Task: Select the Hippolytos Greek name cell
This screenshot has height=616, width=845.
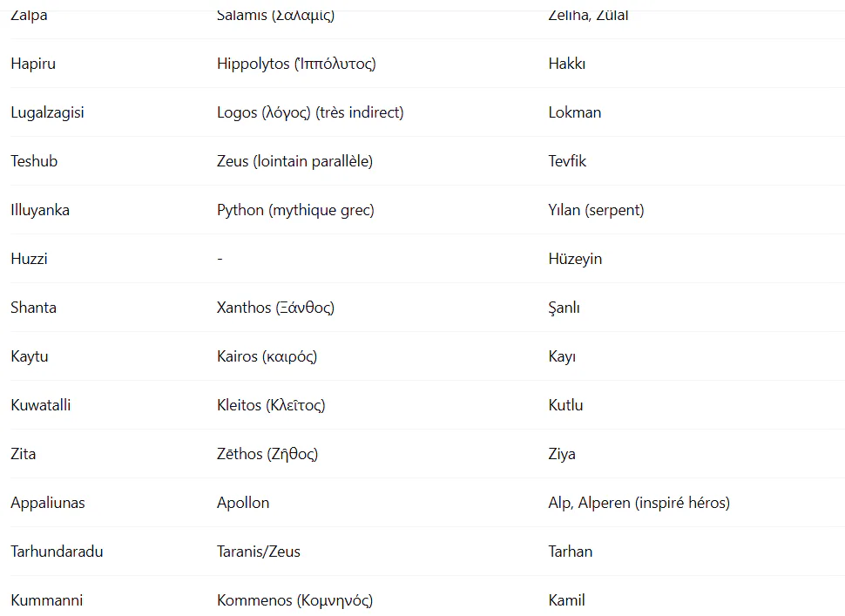Action: [x=296, y=64]
